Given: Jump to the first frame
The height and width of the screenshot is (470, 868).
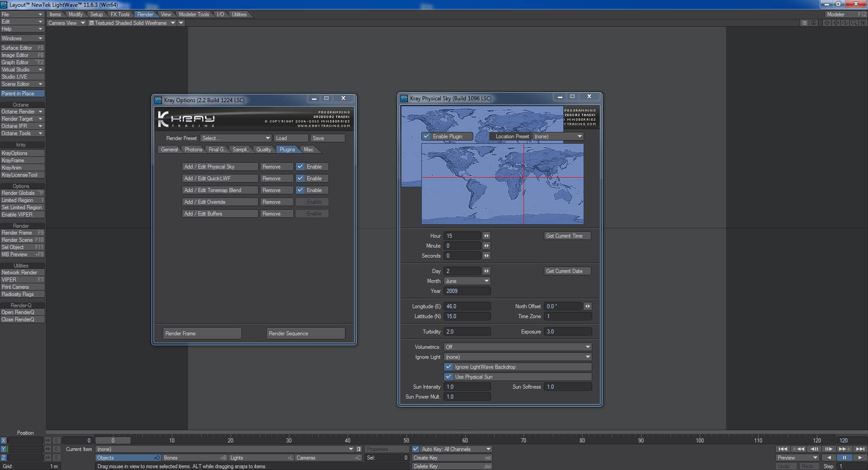Looking at the screenshot, I should pos(783,449).
